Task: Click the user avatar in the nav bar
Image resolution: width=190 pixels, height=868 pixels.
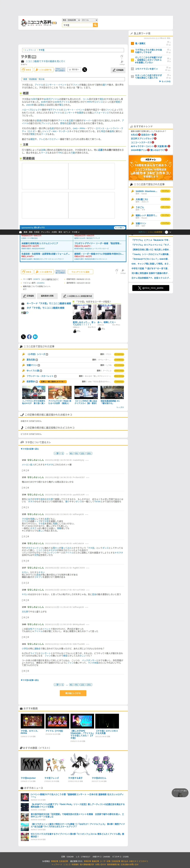Action: (166, 232)
